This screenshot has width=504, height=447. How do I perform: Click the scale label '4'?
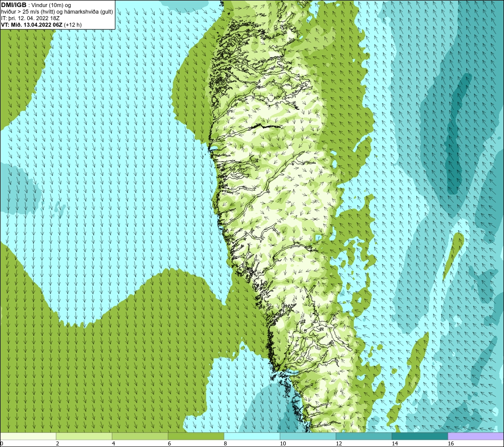pos(113,443)
